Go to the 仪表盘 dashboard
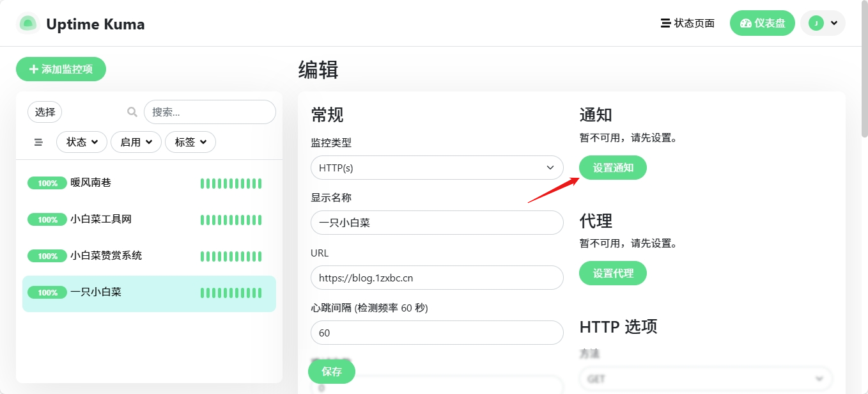 pos(762,23)
